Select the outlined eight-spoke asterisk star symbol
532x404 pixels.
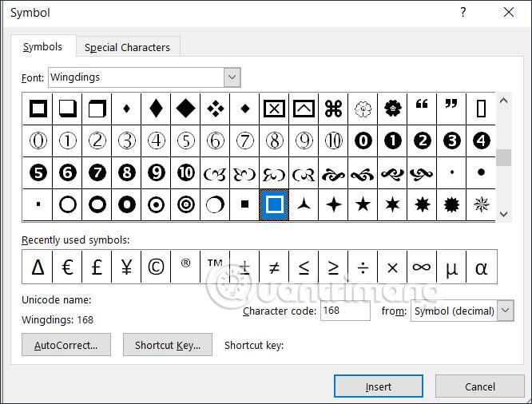pyautogui.click(x=481, y=204)
